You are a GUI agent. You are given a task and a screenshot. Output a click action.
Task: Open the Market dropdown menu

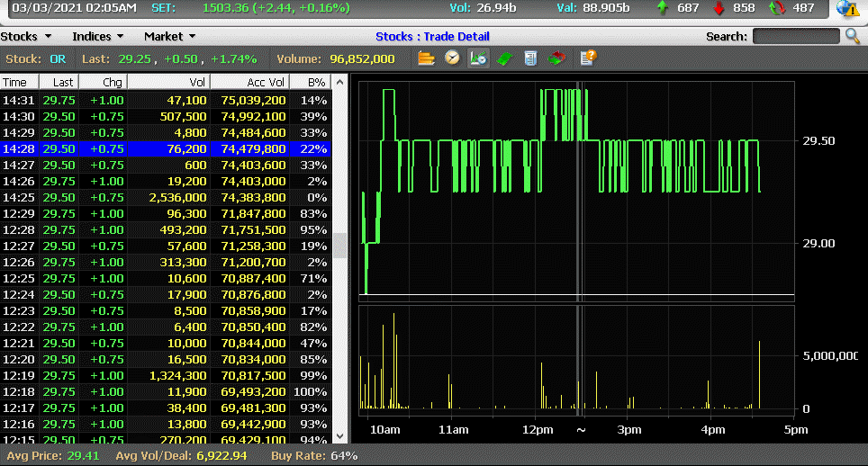tap(170, 37)
